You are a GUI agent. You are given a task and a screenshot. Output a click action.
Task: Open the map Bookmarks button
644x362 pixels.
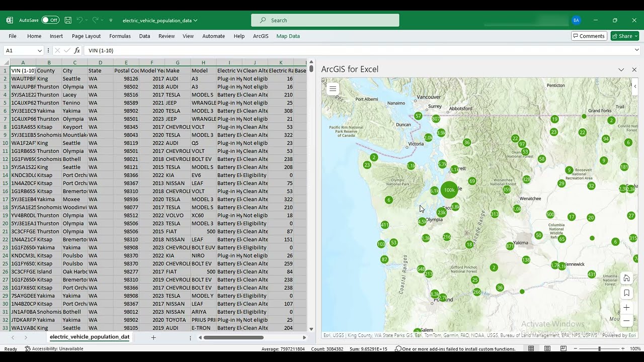[x=626, y=293]
